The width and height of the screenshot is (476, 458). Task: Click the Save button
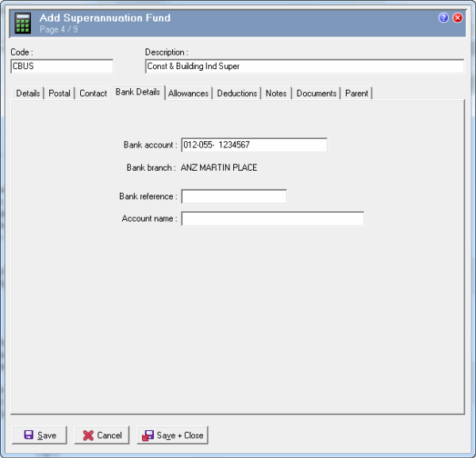[40, 435]
